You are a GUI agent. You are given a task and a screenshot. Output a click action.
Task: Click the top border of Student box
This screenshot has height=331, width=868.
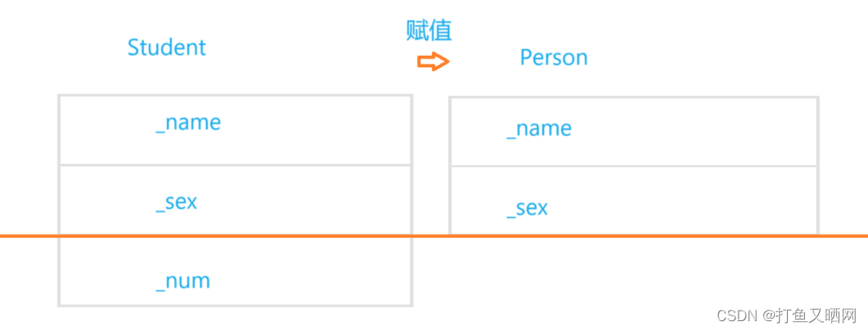236,95
